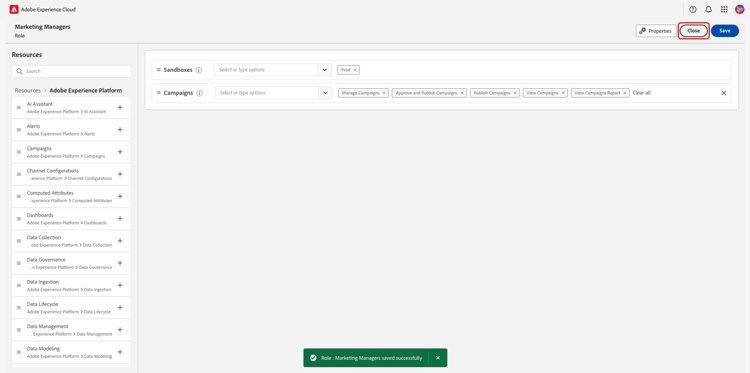
Task: Open the notifications bell
Action: click(x=708, y=10)
